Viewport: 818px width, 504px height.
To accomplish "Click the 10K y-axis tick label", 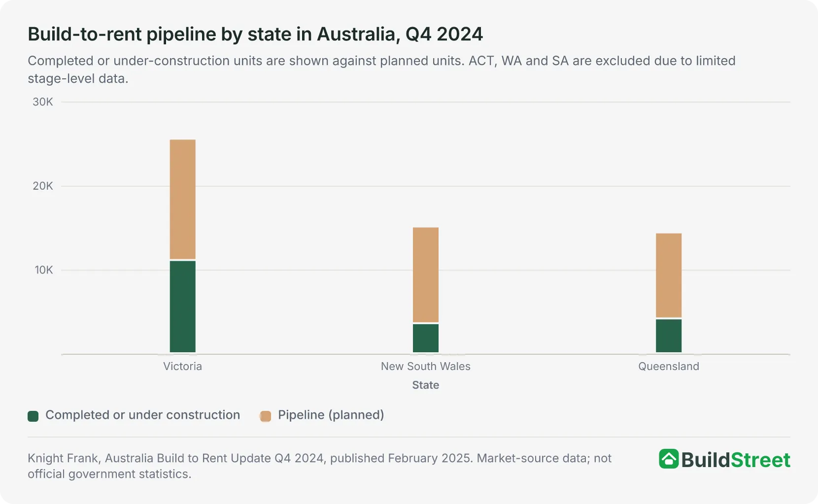I will tap(44, 270).
